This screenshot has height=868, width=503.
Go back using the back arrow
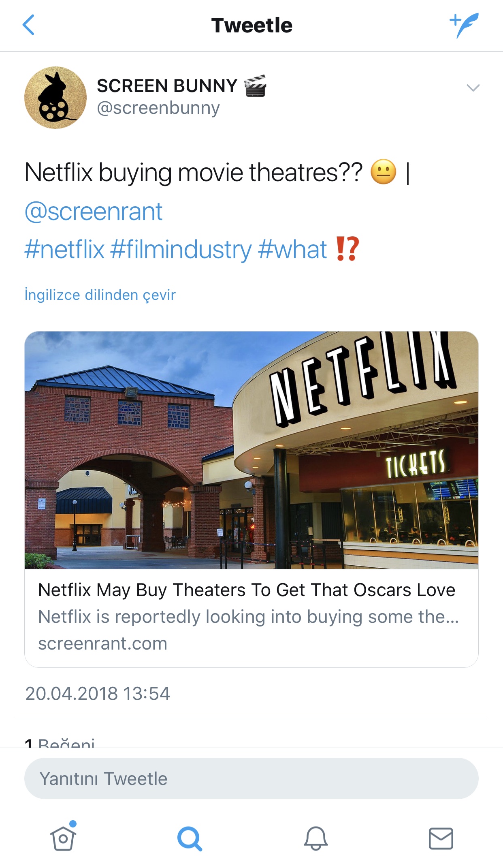click(28, 25)
